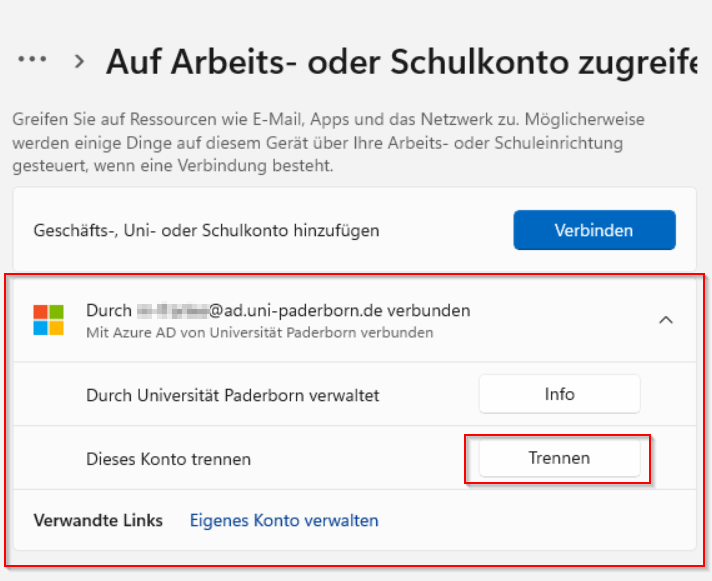The width and height of the screenshot is (712, 581).
Task: Click the Verbinden button
Action: (594, 230)
